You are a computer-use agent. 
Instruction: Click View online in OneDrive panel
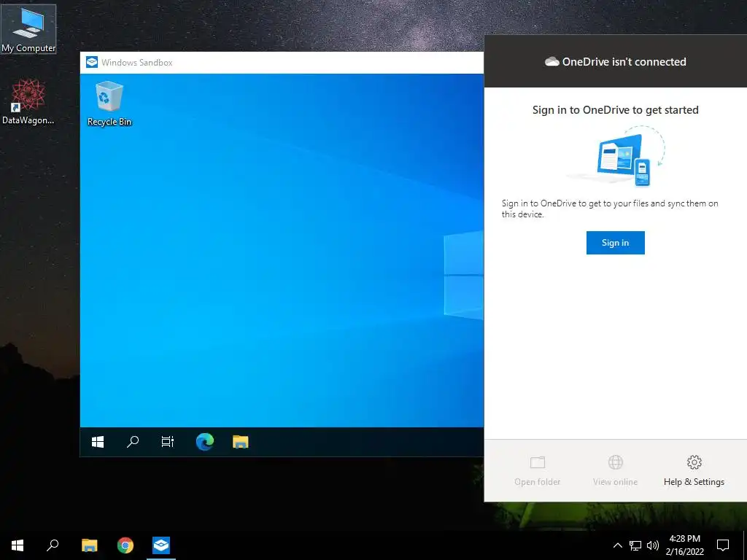[615, 470]
